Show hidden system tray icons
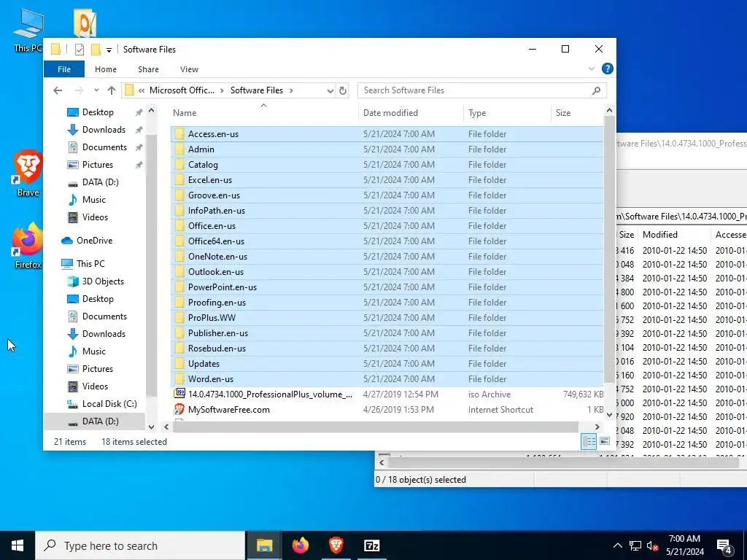 click(617, 545)
